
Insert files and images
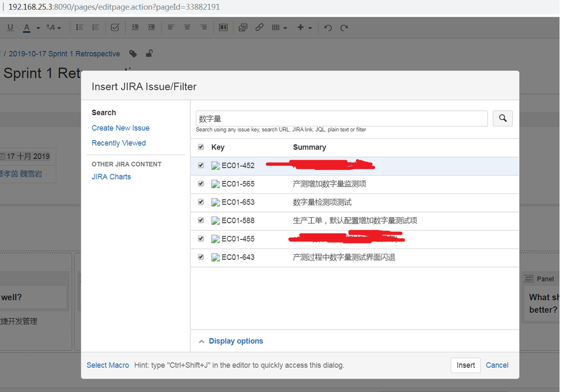tap(243, 28)
